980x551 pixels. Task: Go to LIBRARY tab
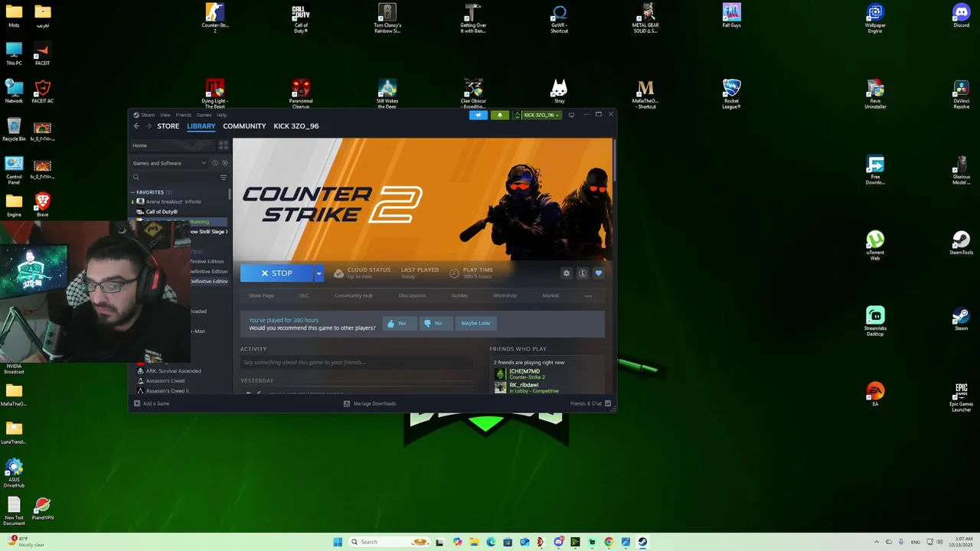point(201,126)
